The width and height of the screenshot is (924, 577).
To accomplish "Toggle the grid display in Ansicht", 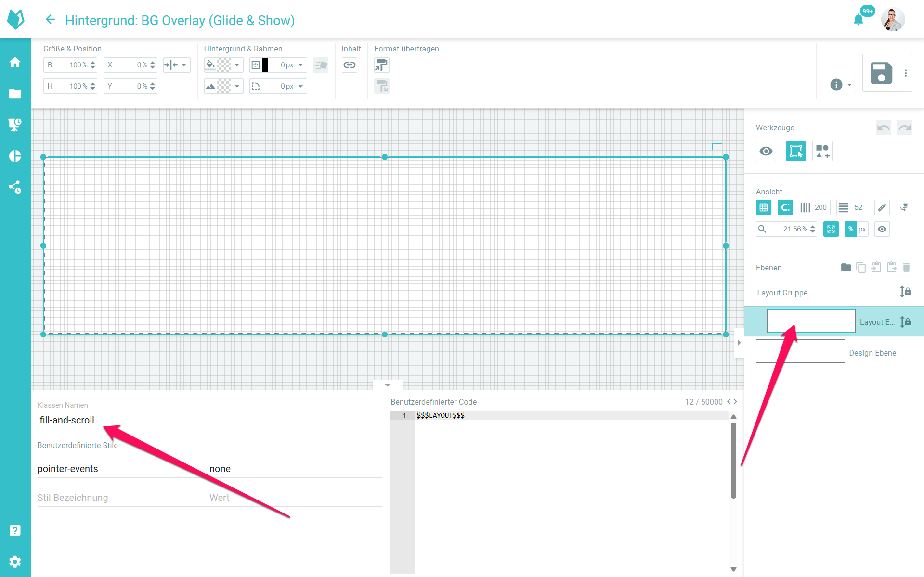I will (x=764, y=207).
